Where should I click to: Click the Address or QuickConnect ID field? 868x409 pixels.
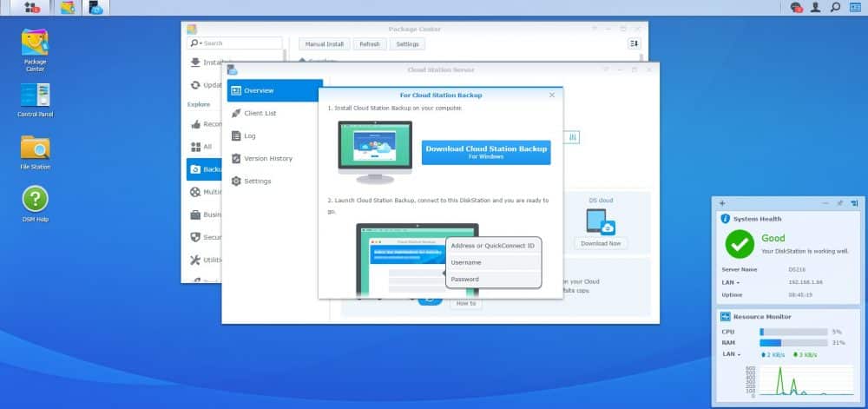click(493, 245)
